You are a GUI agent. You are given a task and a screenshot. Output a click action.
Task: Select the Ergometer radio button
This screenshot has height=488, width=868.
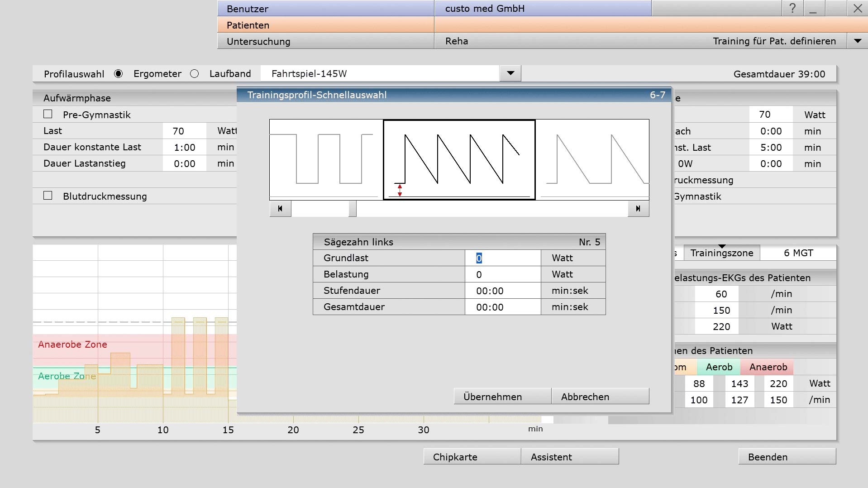coord(119,74)
